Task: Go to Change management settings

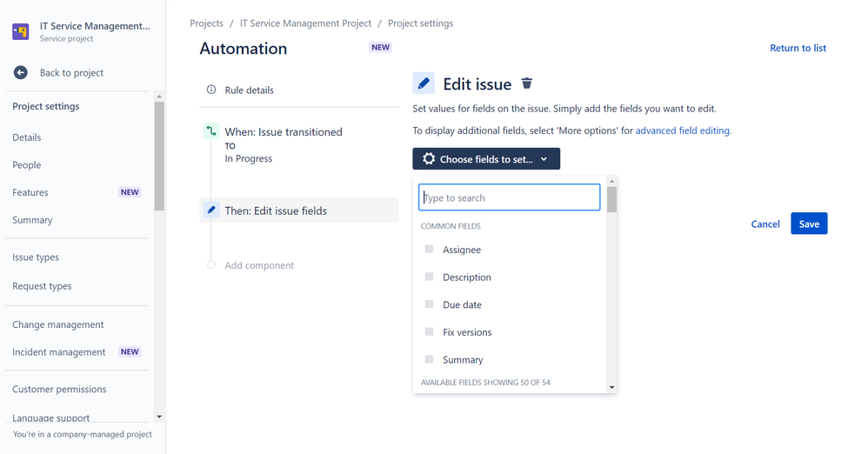Action: 58,324
